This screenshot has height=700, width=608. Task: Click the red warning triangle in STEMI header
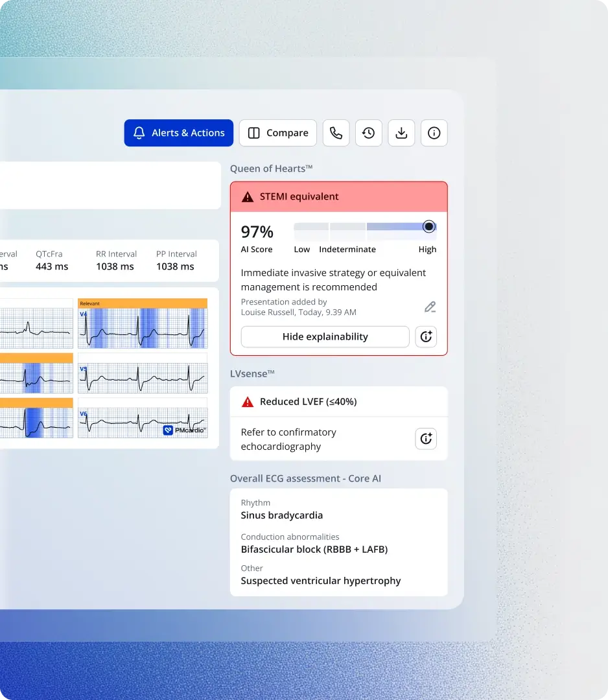(248, 197)
